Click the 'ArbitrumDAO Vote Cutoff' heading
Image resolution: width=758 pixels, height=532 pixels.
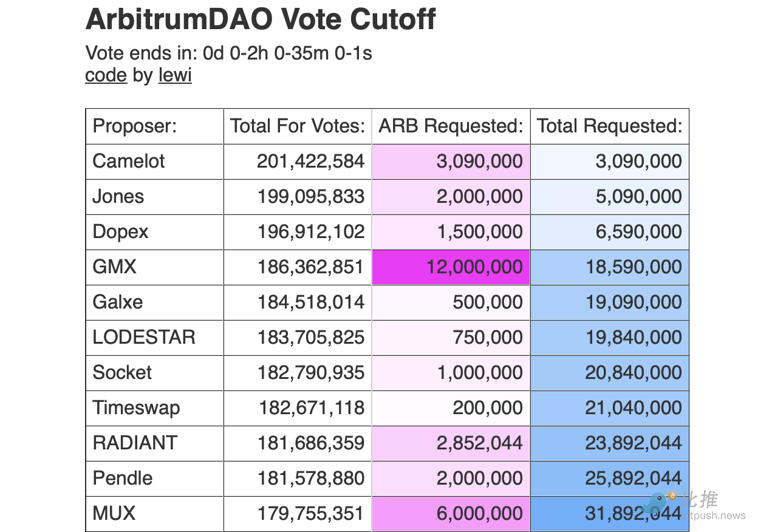(x=261, y=19)
